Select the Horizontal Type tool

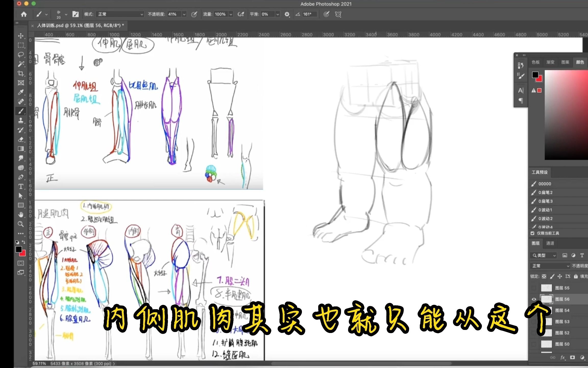pos(21,186)
